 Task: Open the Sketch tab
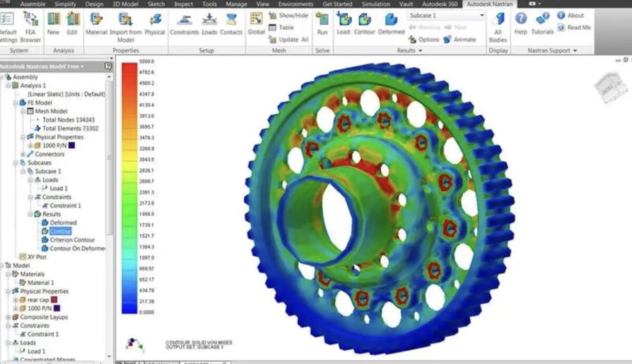[156, 4]
